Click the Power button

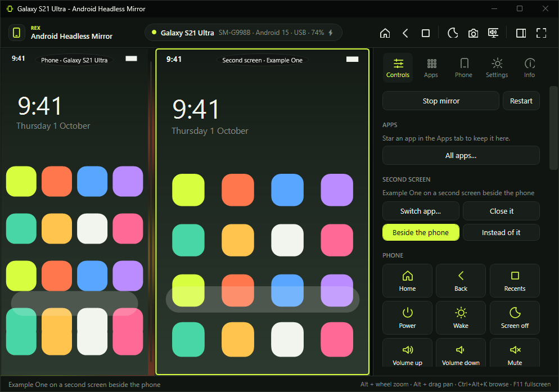click(408, 318)
